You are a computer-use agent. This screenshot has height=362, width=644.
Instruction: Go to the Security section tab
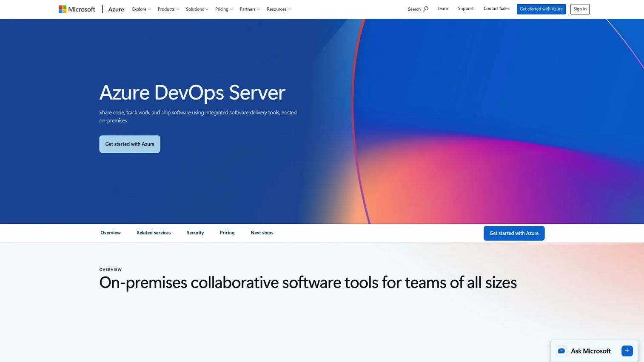pos(195,233)
